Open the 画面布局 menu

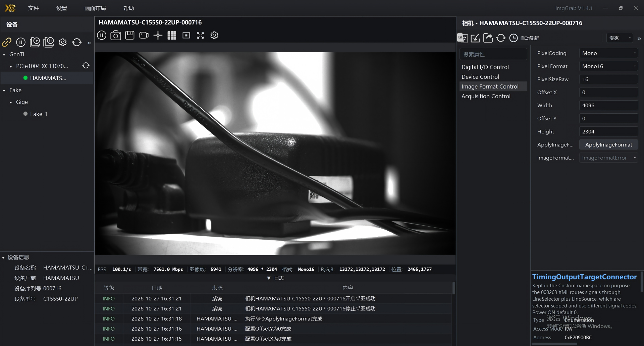click(x=95, y=8)
